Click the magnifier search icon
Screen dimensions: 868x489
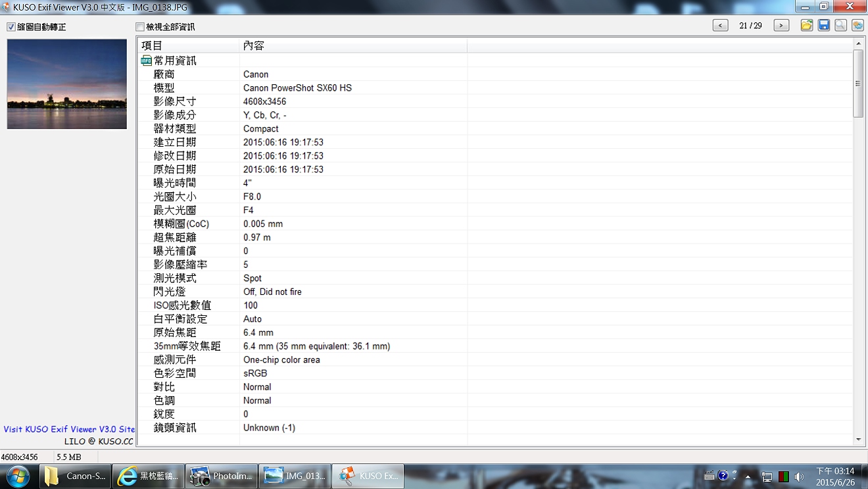click(841, 26)
